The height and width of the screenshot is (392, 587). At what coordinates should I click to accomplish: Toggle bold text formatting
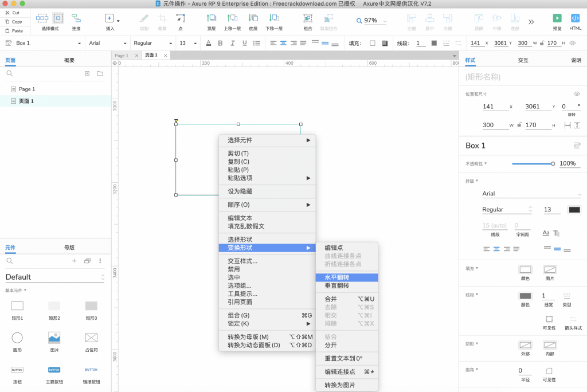point(220,43)
